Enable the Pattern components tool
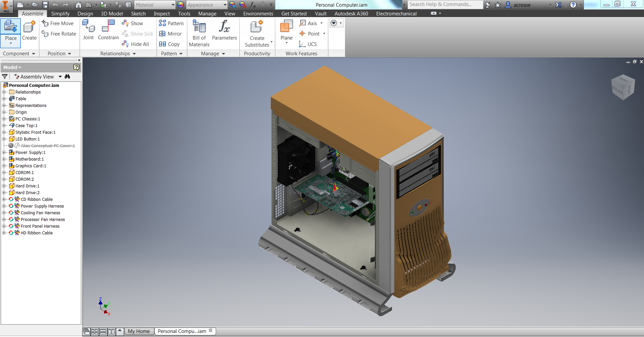Screen dimensions: 644x337 pos(171,23)
